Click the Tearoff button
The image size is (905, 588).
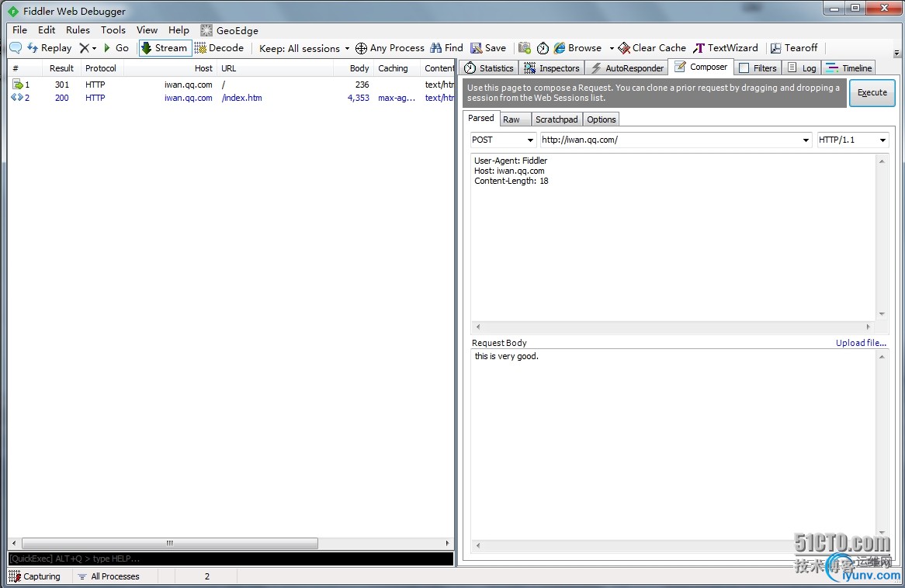(794, 48)
